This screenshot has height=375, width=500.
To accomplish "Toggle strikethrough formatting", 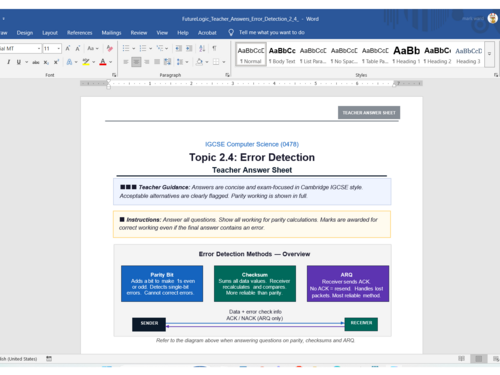I will (36, 62).
